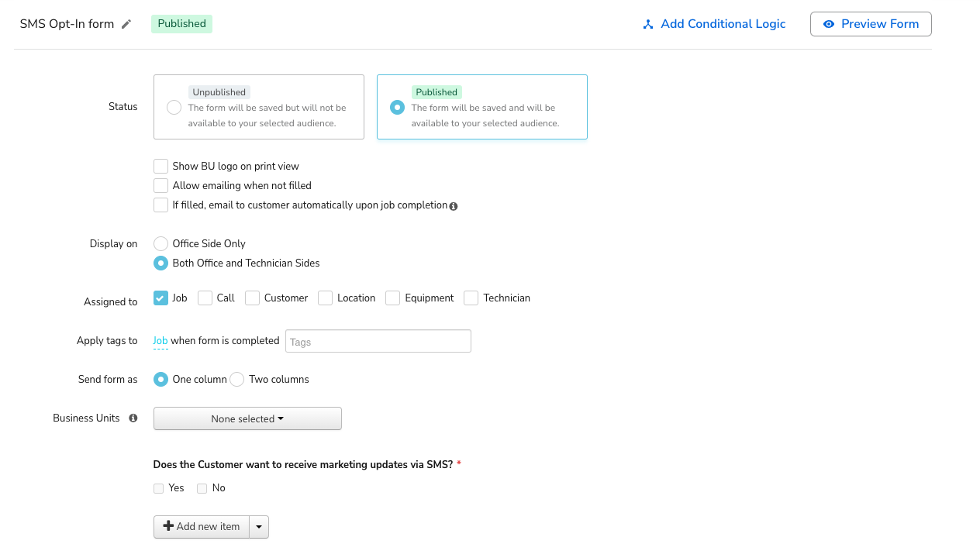Click inside the Tags input field
The image size is (980, 544).
(378, 341)
